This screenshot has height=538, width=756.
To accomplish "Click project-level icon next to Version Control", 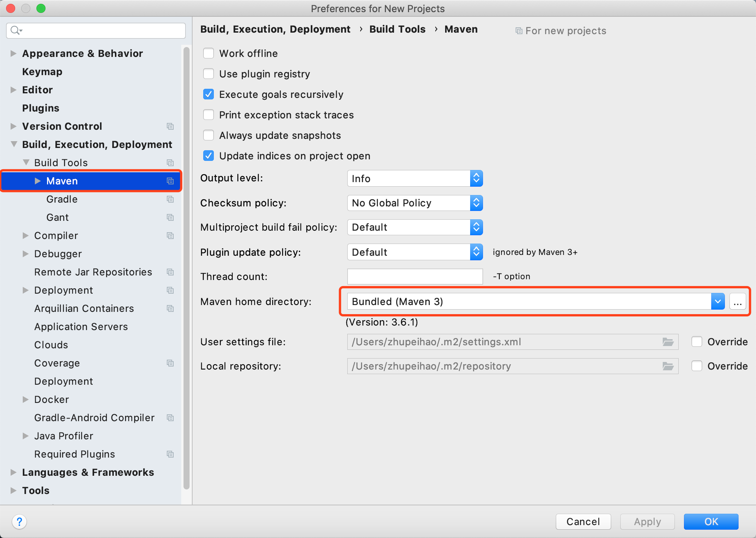I will (x=170, y=126).
